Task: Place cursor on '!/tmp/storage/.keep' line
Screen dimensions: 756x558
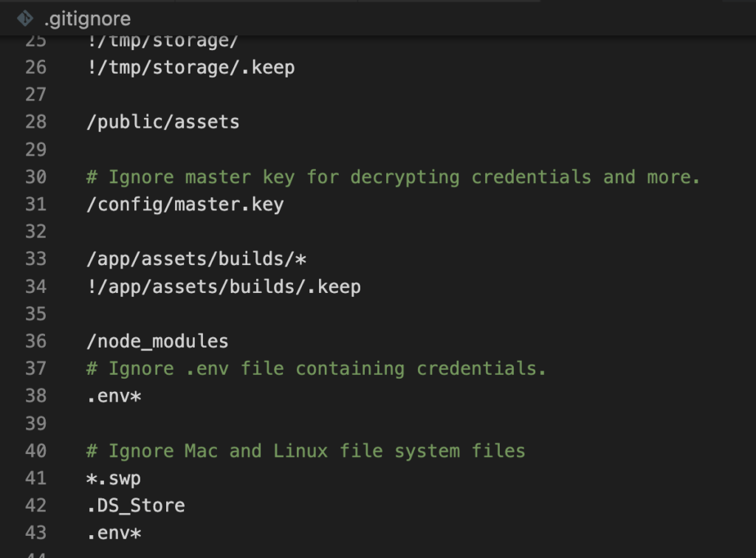Action: click(191, 67)
